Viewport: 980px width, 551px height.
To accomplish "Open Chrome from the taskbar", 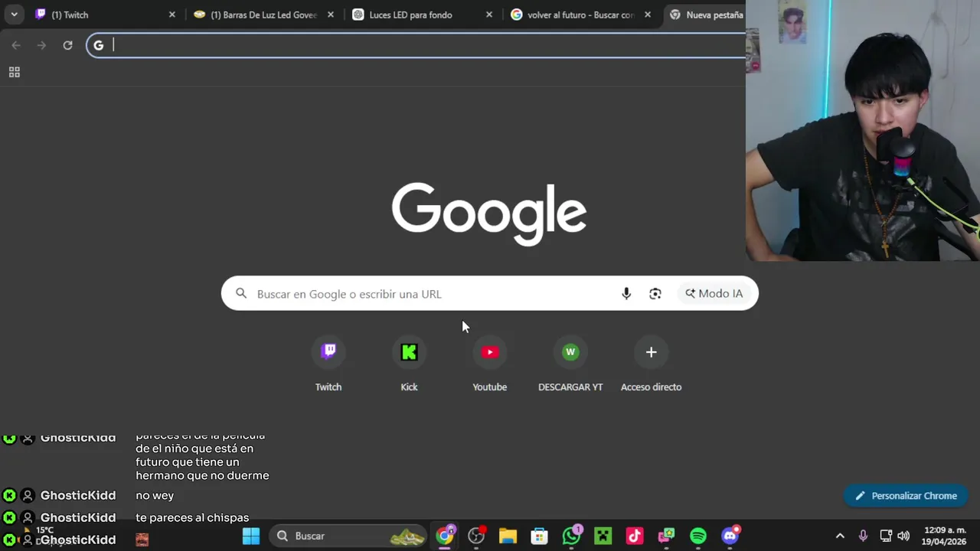I will click(445, 536).
